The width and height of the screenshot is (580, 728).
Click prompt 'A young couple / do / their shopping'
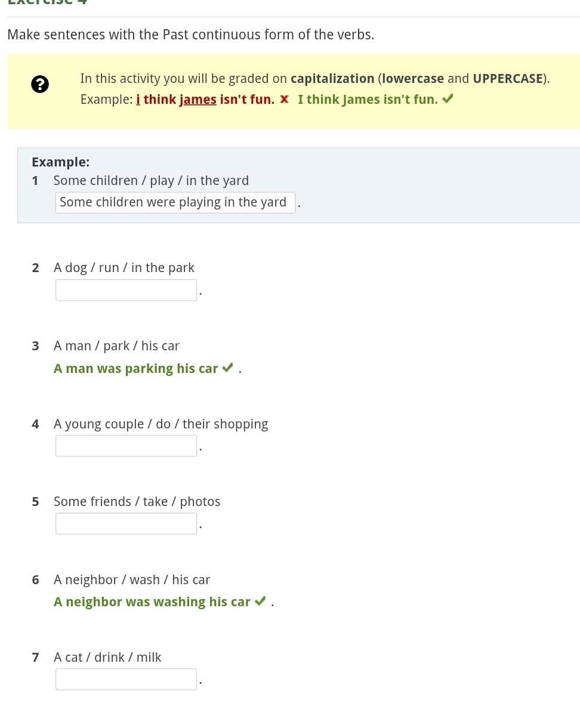161,424
